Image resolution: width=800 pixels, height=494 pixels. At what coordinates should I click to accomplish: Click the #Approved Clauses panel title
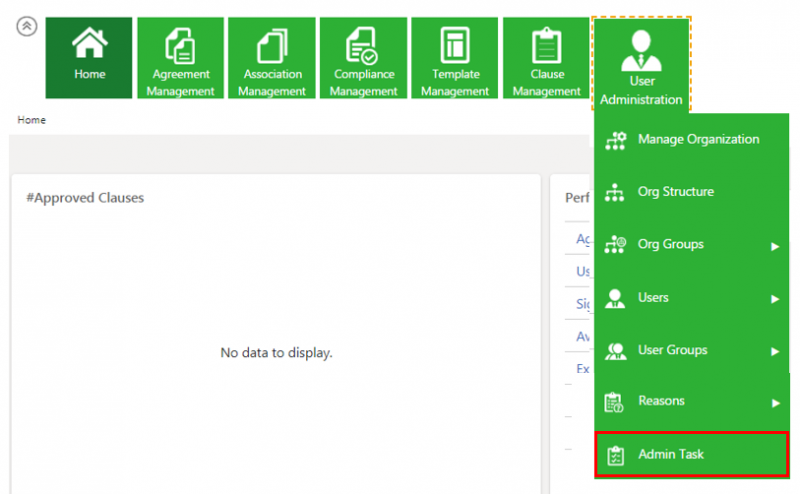[x=85, y=198]
